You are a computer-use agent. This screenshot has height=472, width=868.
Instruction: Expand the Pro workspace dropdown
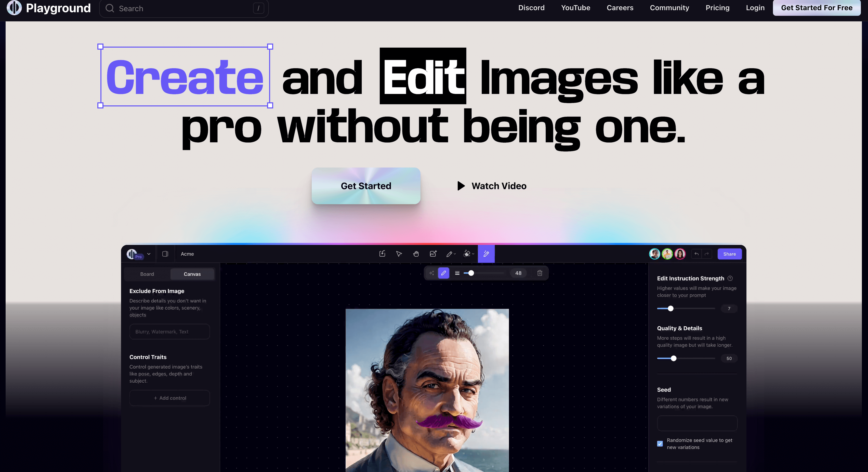click(x=148, y=254)
